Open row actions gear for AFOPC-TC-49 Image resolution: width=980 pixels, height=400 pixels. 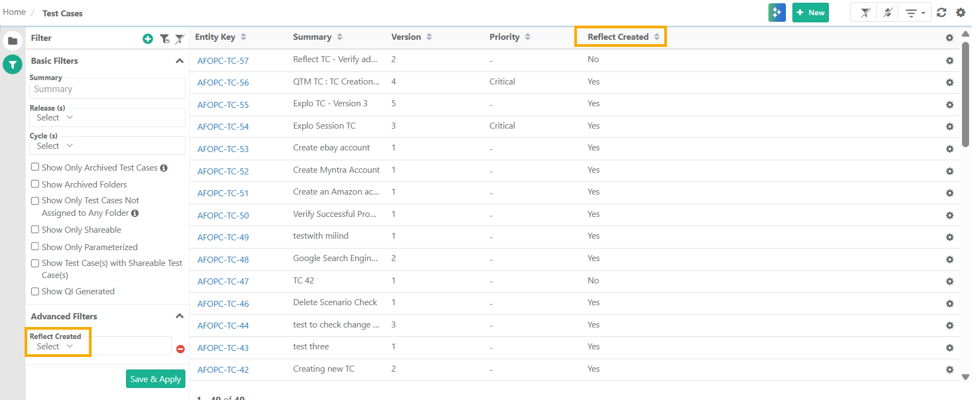click(949, 237)
